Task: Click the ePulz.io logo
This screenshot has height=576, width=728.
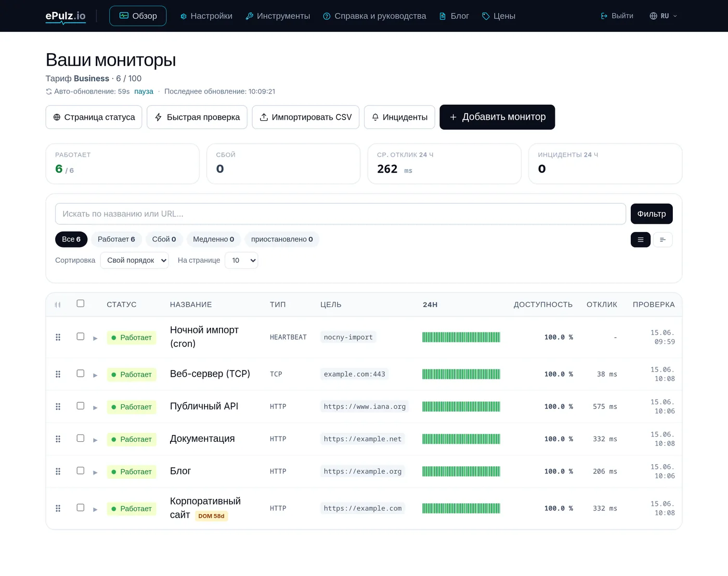Action: (x=66, y=16)
